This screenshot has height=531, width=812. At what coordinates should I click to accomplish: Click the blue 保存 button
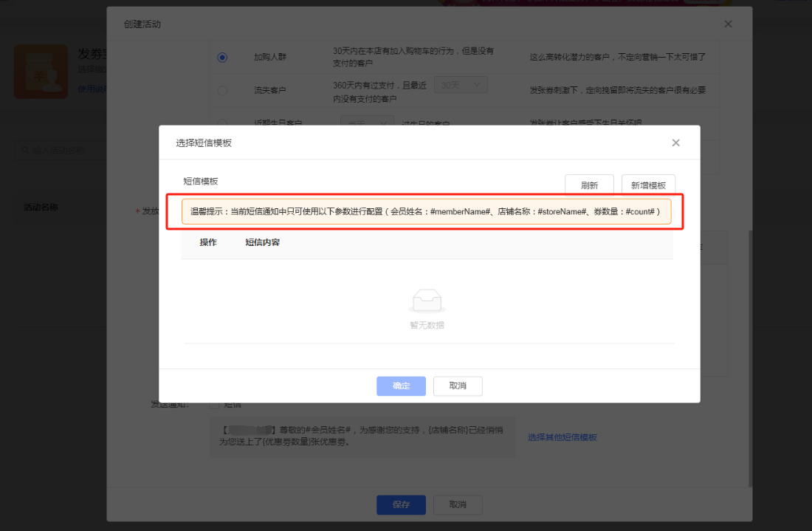401,504
